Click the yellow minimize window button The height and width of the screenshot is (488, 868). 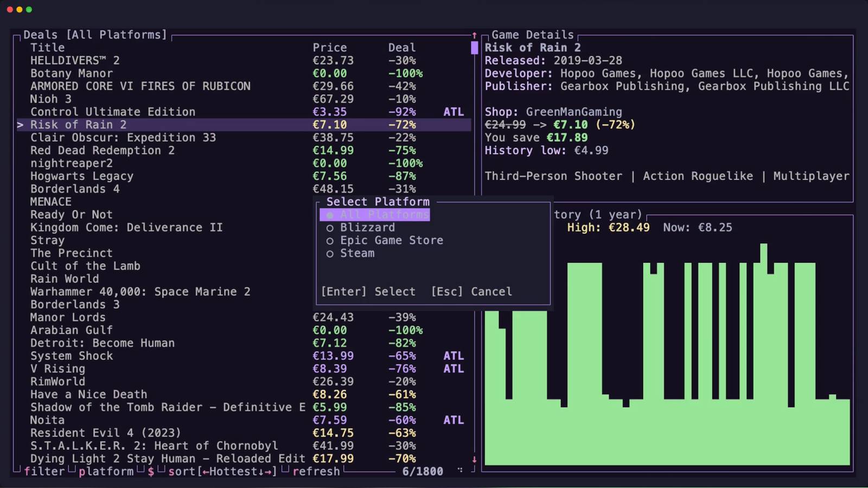(x=19, y=9)
